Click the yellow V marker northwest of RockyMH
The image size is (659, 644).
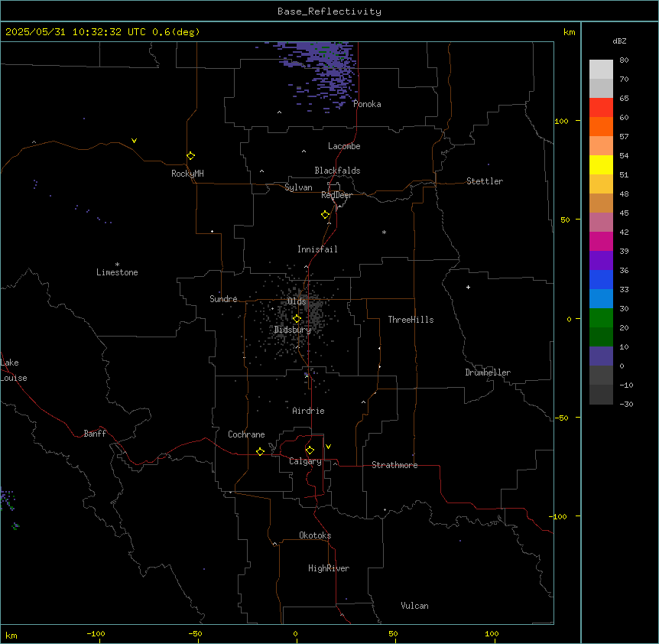coord(134,141)
